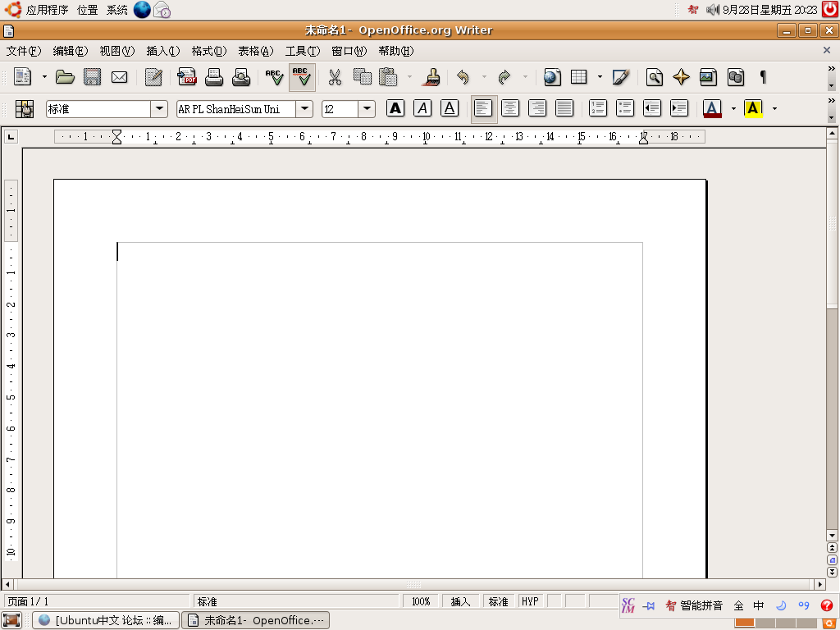Decrease indent using the toolbar icon
Viewport: 840px width, 630px height.
point(652,108)
